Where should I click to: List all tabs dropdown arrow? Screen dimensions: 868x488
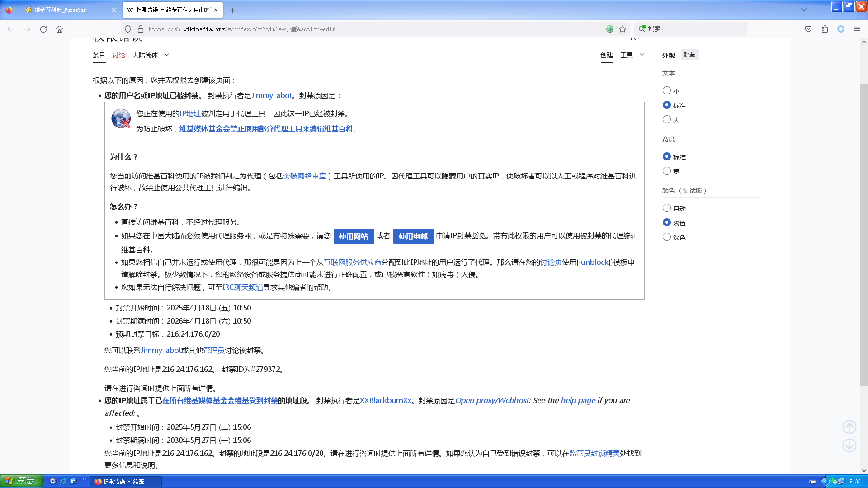tap(803, 10)
